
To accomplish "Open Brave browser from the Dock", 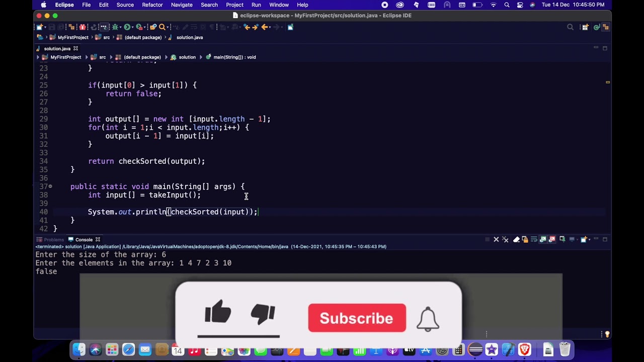I will point(525,349).
